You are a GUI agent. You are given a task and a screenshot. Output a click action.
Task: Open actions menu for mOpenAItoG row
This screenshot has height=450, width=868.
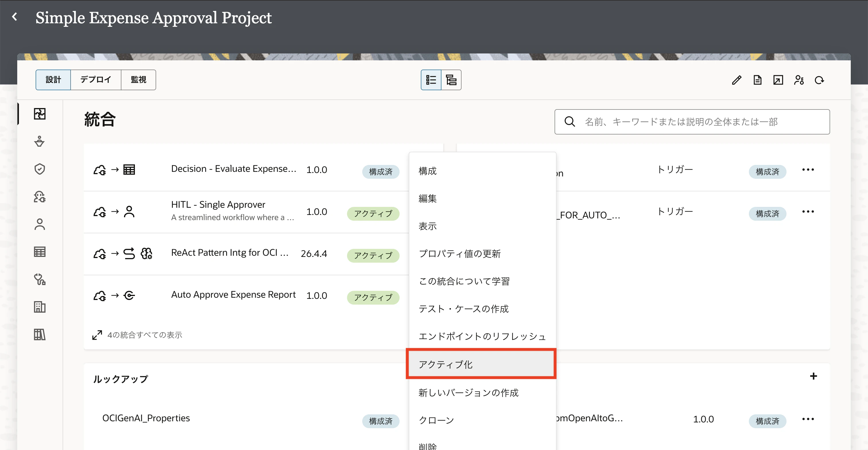point(808,419)
